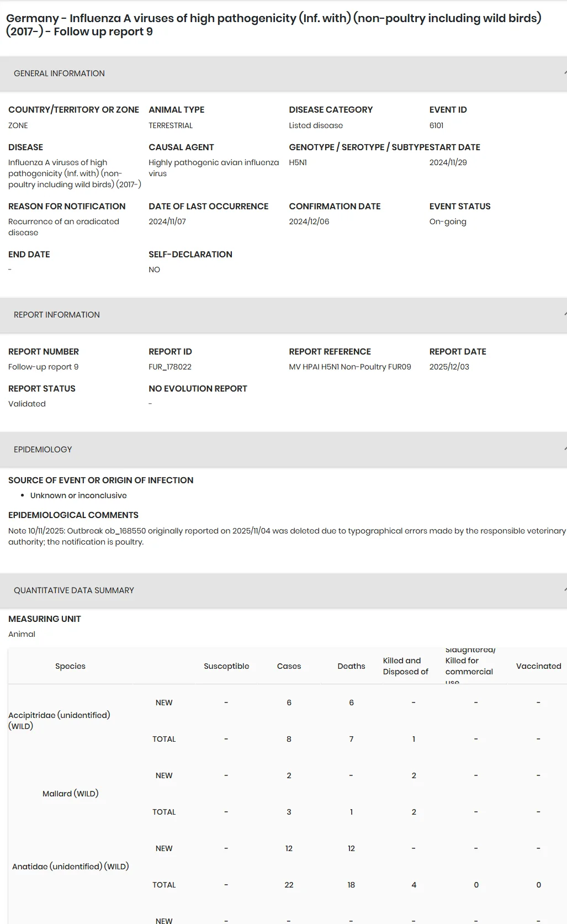
Task: Click the REPORT INFORMATION header label
Action: (x=57, y=315)
